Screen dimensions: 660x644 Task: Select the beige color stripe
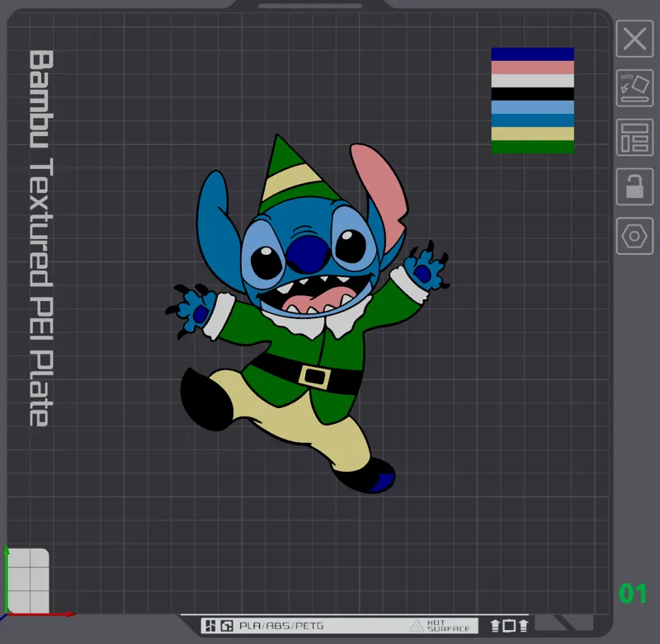[x=532, y=134]
